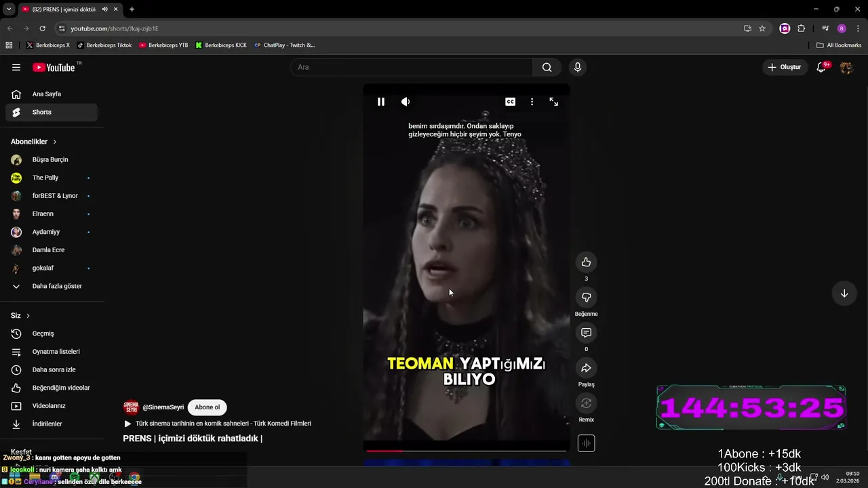Open Büşra Burçin channel subscription
The height and width of the screenshot is (488, 868).
52,160
